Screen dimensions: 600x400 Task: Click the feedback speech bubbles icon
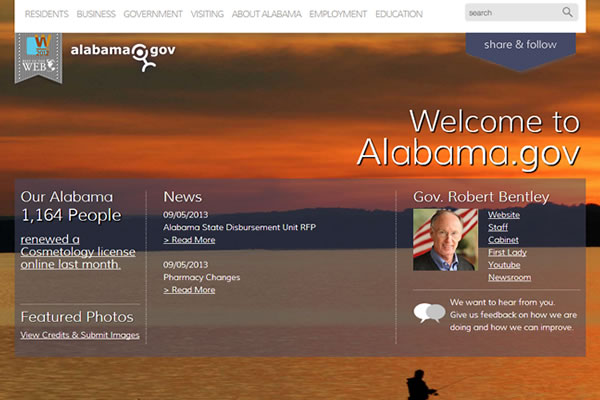point(429,313)
